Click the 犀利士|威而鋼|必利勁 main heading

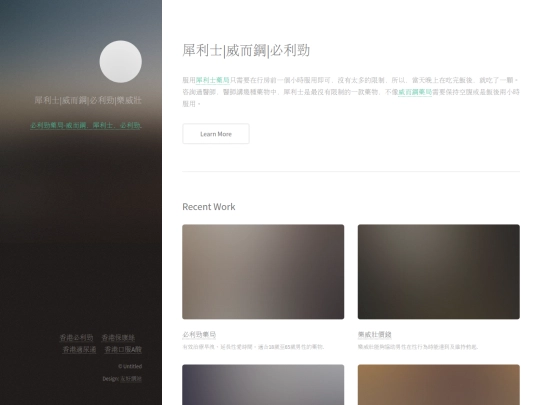point(246,51)
